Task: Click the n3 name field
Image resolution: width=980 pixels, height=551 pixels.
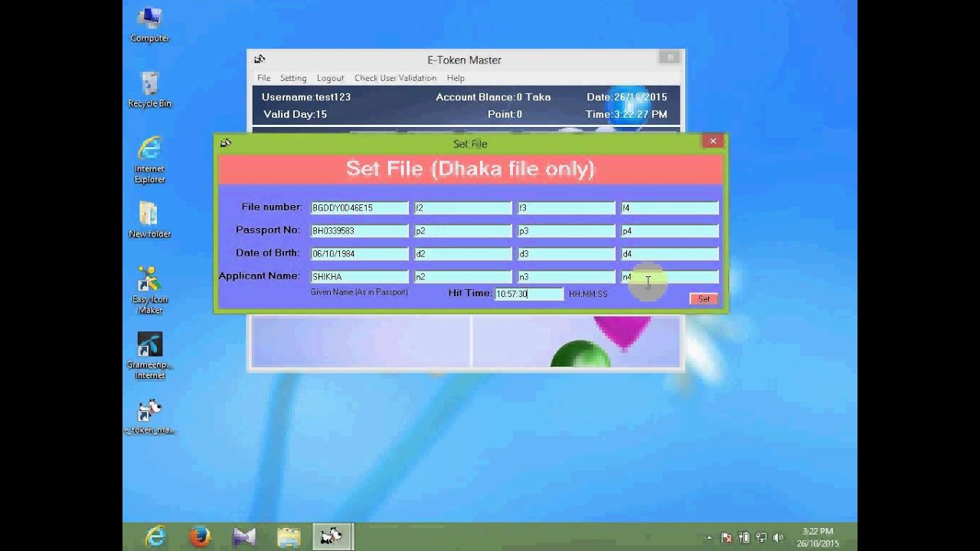Action: coord(566,276)
